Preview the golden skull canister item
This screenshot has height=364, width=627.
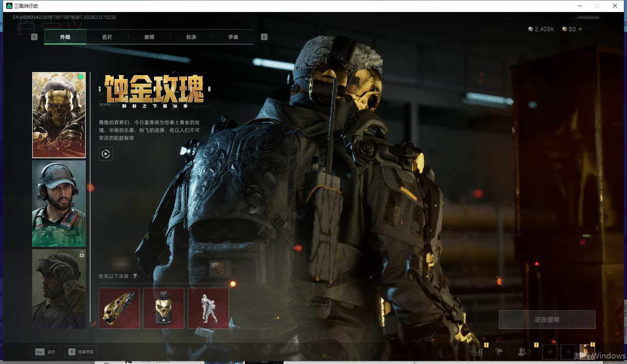pyautogui.click(x=164, y=308)
